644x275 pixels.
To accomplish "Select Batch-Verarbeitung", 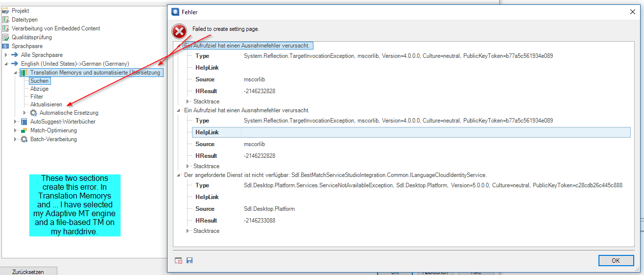I will pyautogui.click(x=53, y=139).
